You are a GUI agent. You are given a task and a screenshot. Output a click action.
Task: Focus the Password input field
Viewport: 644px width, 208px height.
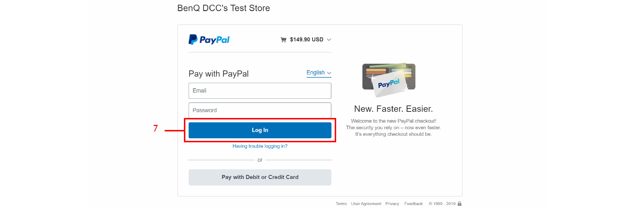[x=260, y=110]
